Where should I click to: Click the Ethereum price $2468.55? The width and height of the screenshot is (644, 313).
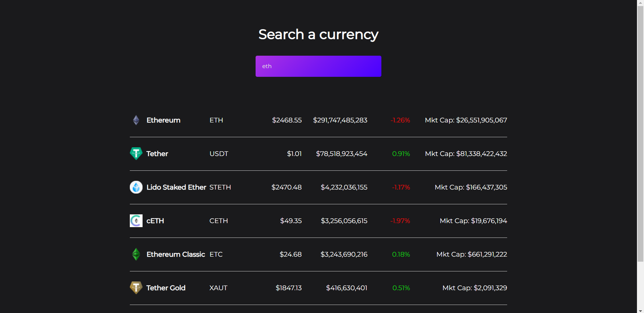(287, 120)
